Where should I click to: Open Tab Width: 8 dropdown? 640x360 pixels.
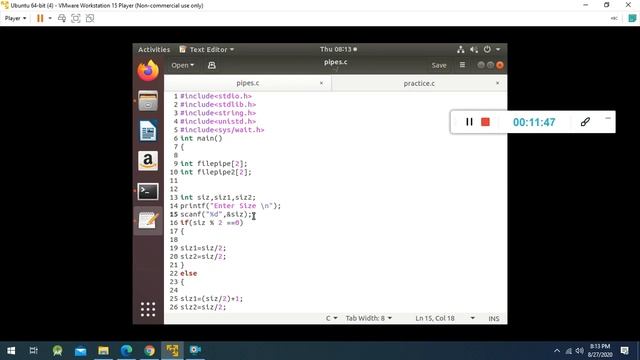[x=369, y=318]
